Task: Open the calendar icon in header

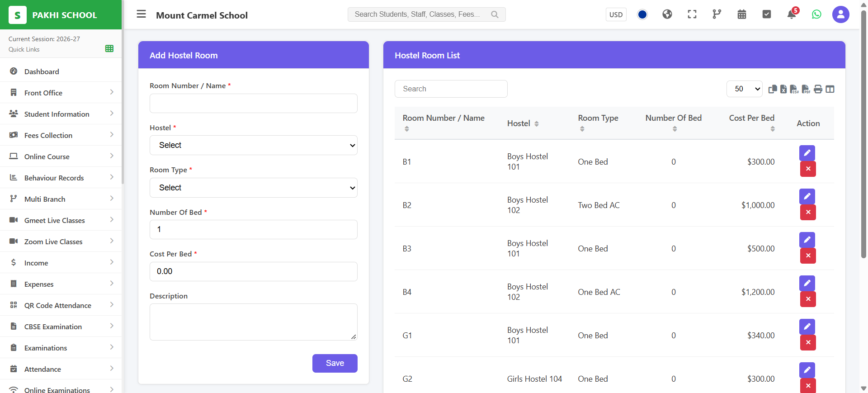Action: tap(742, 14)
